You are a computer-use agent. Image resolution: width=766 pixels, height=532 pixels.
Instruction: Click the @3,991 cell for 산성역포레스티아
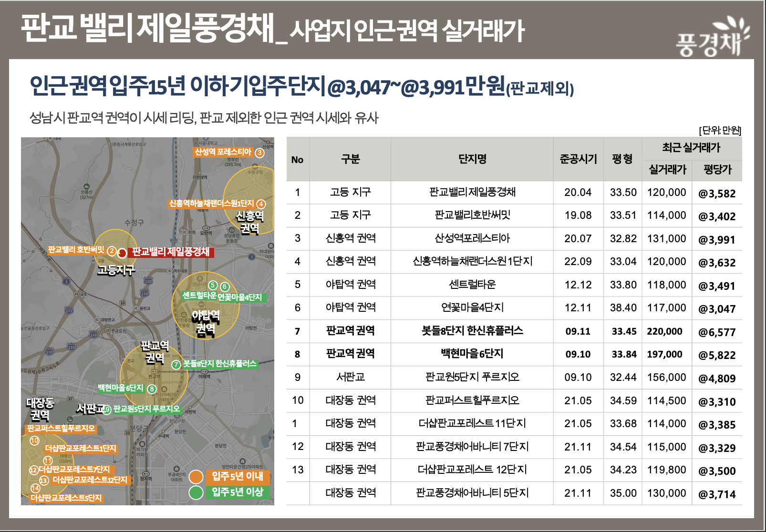(x=717, y=239)
